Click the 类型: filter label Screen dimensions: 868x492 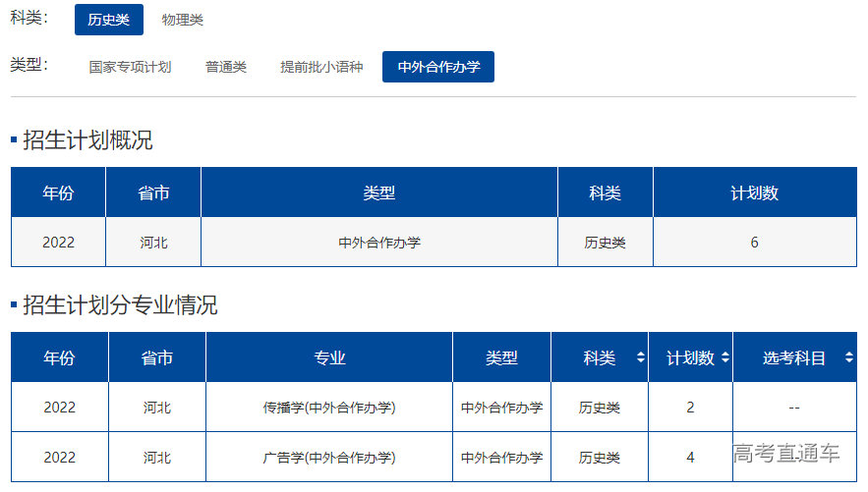tap(29, 65)
